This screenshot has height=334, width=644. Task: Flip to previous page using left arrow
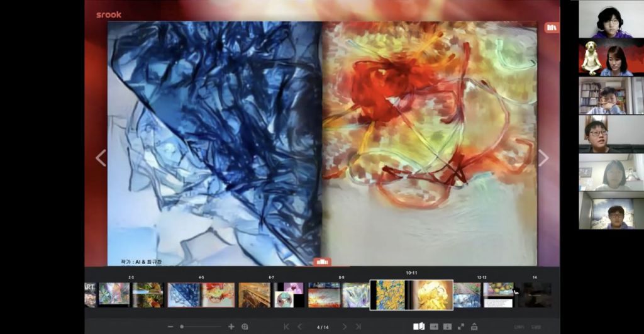tap(101, 158)
